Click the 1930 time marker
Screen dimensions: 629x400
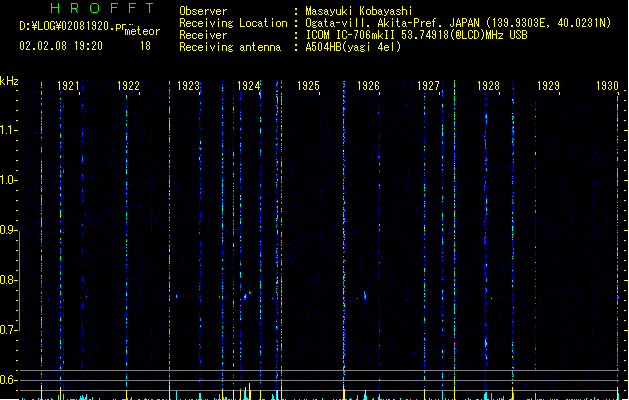point(607,86)
